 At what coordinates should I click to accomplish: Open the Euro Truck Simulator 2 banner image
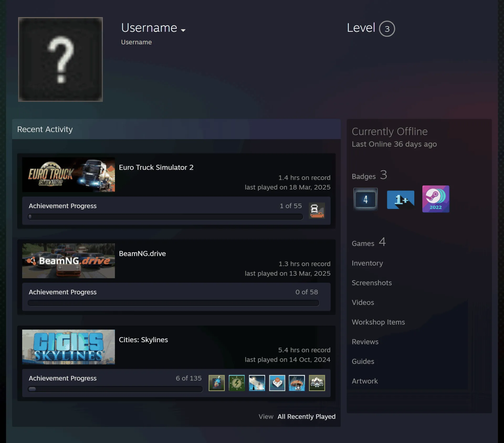(x=69, y=175)
